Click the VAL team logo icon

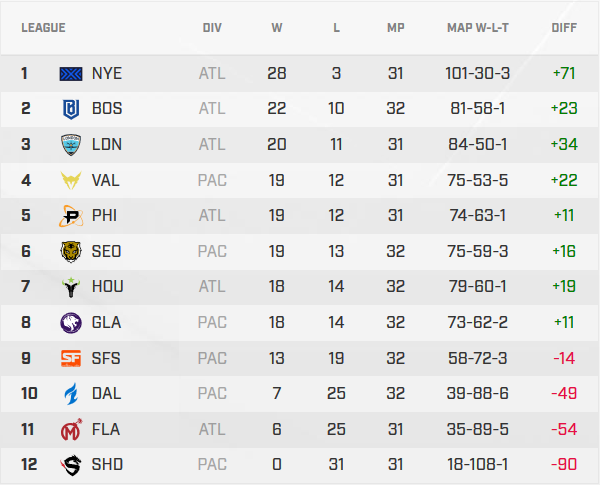tap(72, 180)
